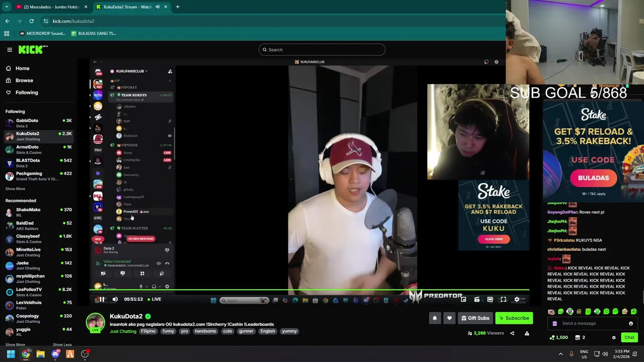Show hidden system tray icons
Image resolution: width=644 pixels, height=362 pixels.
coord(560,354)
